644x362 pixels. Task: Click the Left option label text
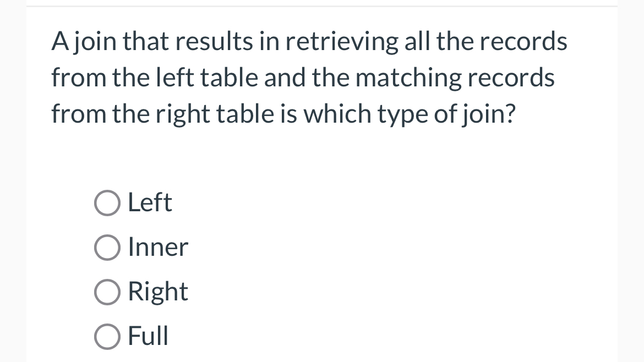coord(149,202)
